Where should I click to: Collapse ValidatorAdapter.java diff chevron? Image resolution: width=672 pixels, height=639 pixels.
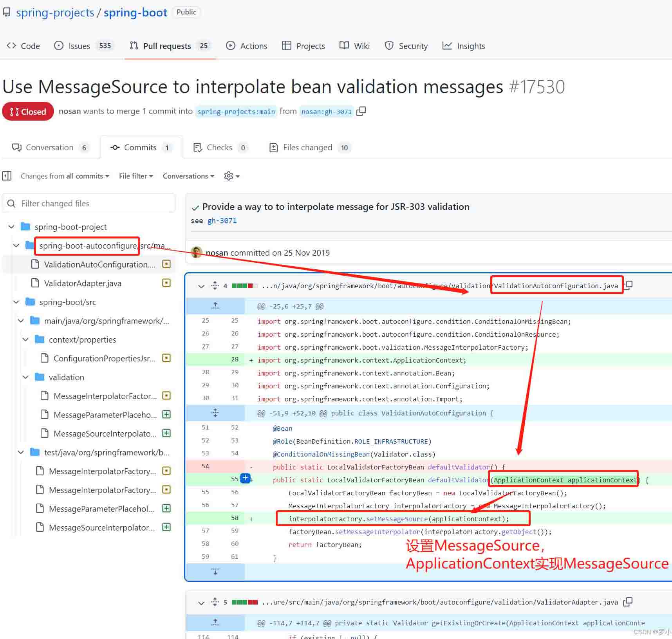[201, 603]
